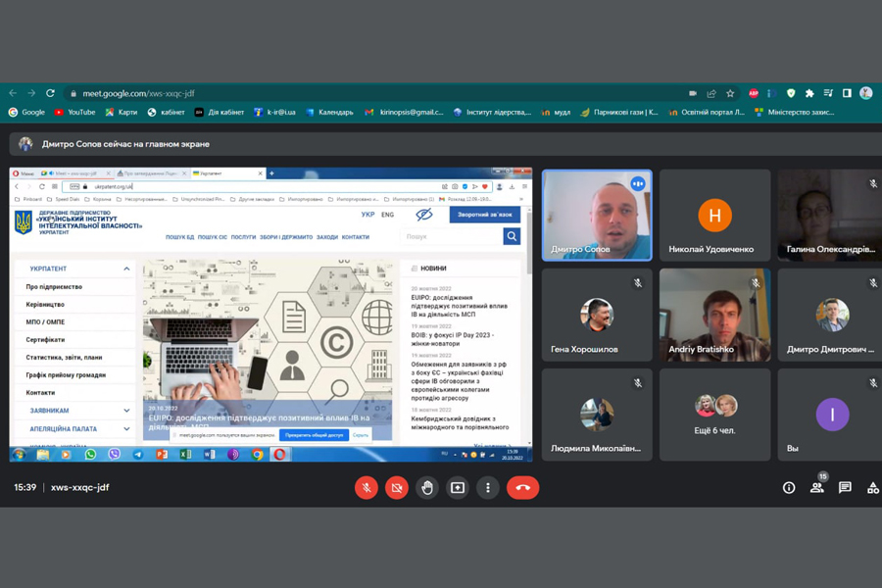Open Про підприємство in the sidebar

(x=54, y=287)
